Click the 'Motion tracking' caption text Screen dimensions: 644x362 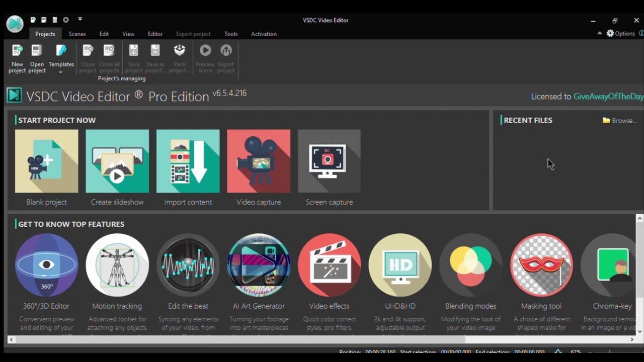click(x=117, y=306)
